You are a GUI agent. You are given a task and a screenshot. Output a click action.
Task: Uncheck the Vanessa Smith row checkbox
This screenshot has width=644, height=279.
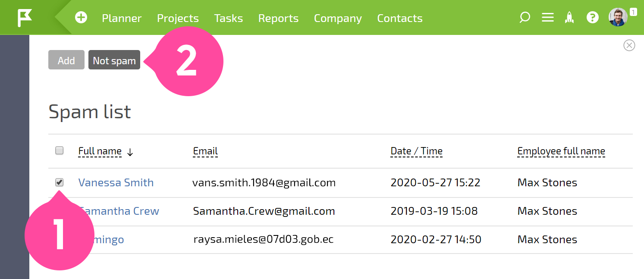60,182
